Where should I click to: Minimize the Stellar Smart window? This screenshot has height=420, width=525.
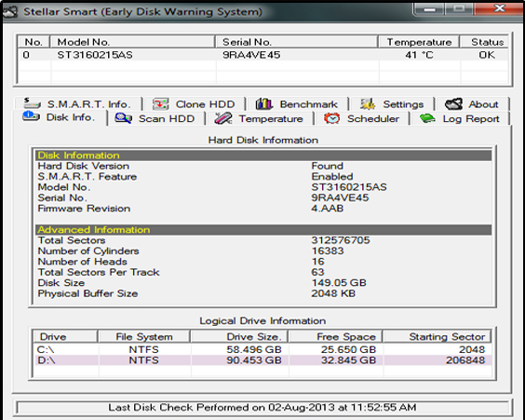[429, 9]
